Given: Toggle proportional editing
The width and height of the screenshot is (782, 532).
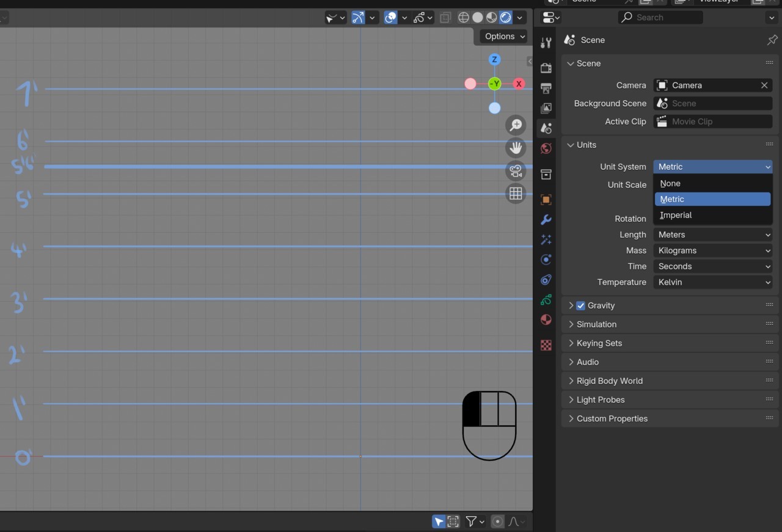Looking at the screenshot, I should tap(497, 522).
